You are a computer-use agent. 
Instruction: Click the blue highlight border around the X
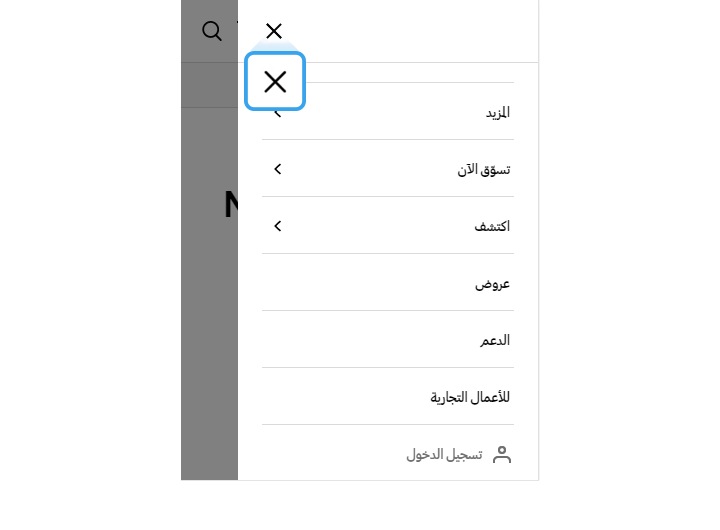[x=275, y=54]
